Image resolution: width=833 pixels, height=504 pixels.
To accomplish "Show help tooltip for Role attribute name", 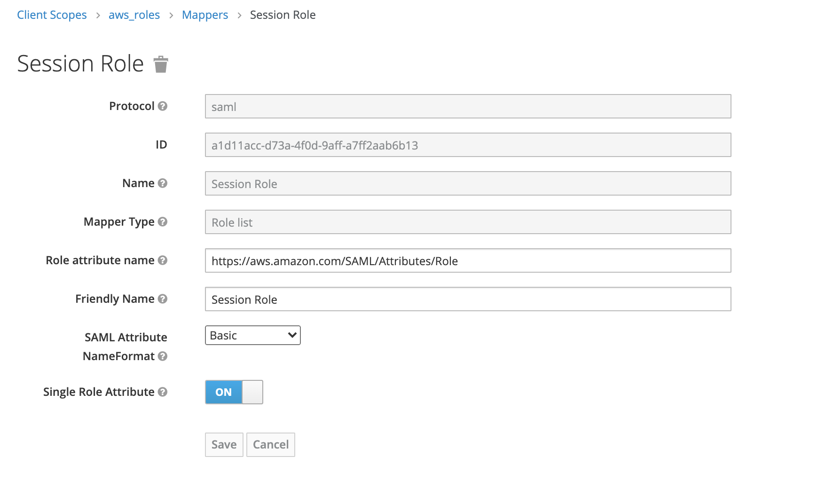I will pyautogui.click(x=163, y=260).
